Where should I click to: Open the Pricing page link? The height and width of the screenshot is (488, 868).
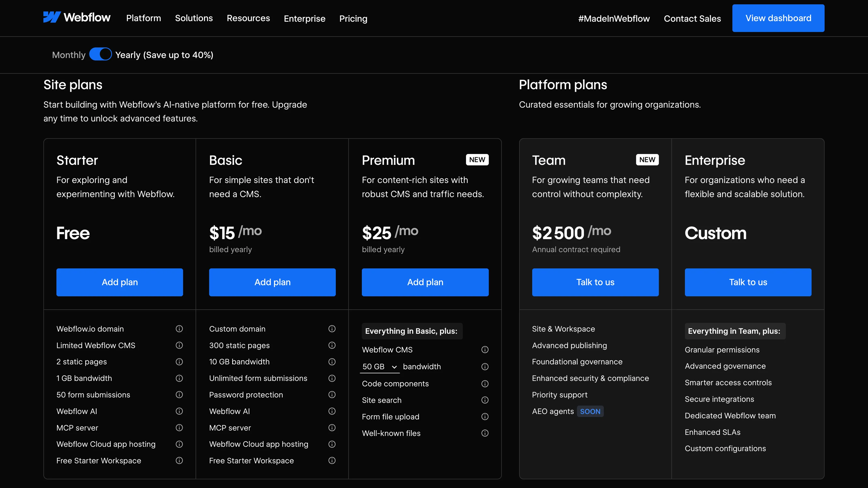point(353,18)
